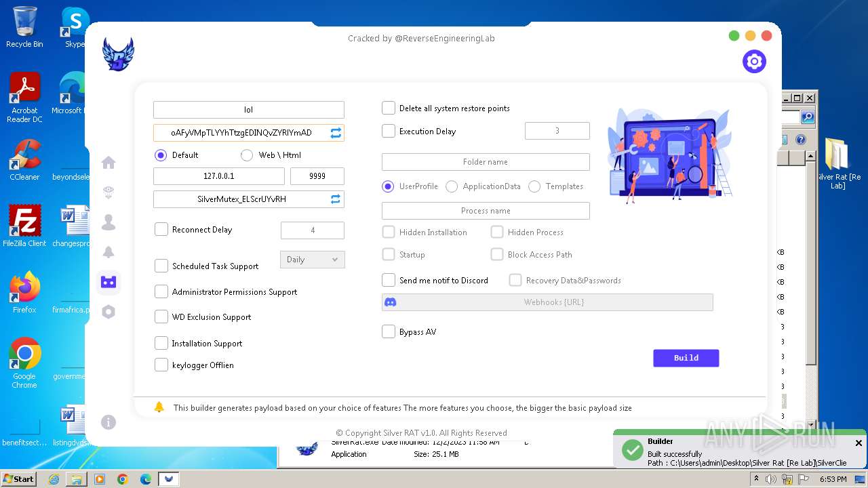Open the media player taskbar icon
Viewport: 868px width, 488px height.
100,479
